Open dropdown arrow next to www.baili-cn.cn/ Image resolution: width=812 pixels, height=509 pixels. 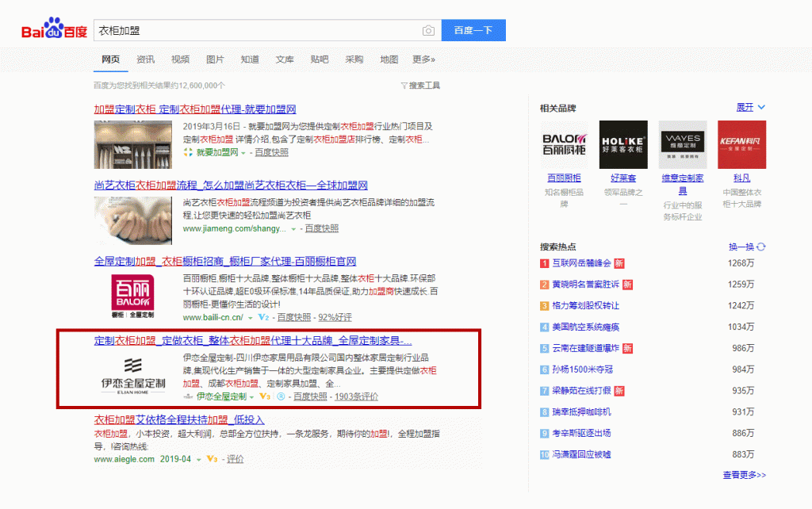[x=251, y=317]
